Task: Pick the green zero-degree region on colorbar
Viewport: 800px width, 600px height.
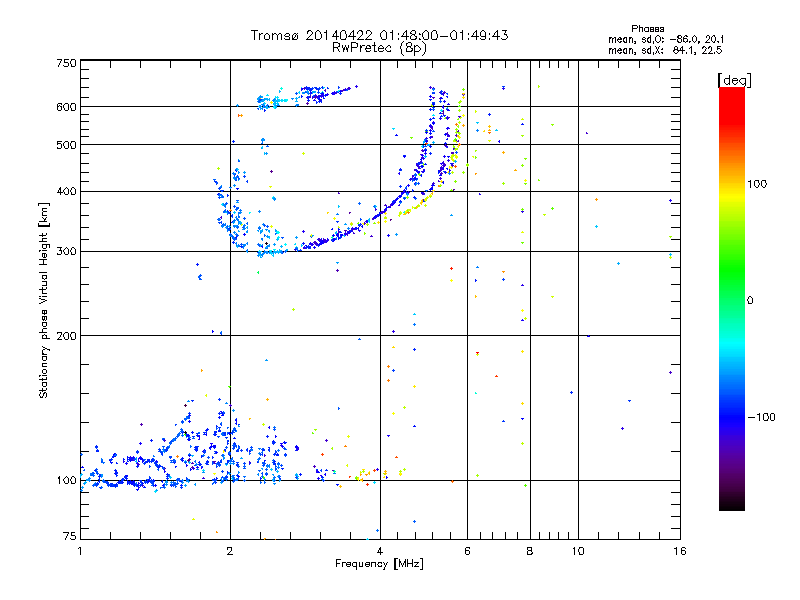Action: coord(732,299)
